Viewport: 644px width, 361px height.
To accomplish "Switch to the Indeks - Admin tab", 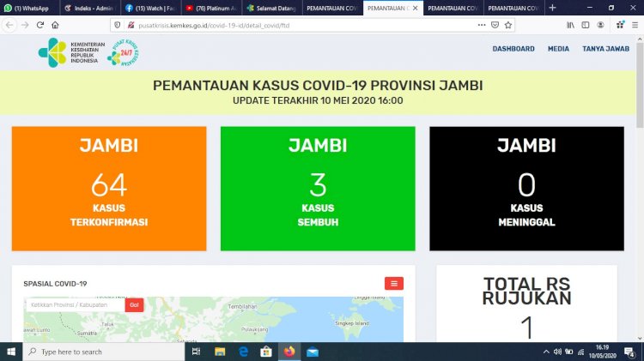I will (x=90, y=8).
